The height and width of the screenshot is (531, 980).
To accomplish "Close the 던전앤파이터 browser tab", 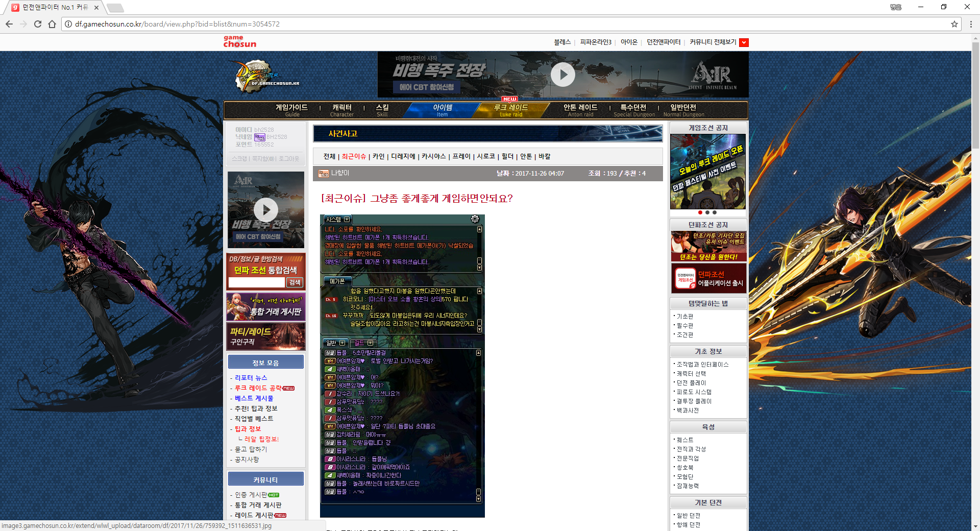I will (x=96, y=8).
